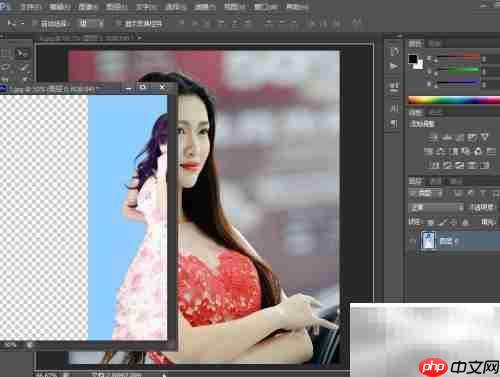
Task: Add a Hue/Saturation adjustment
Action: click(x=428, y=151)
